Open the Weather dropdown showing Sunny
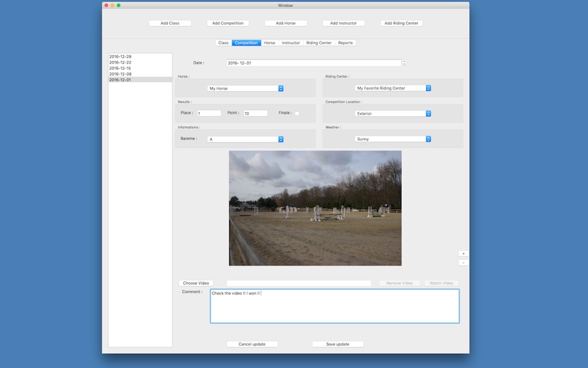Image resolution: width=588 pixels, height=368 pixels. click(392, 139)
